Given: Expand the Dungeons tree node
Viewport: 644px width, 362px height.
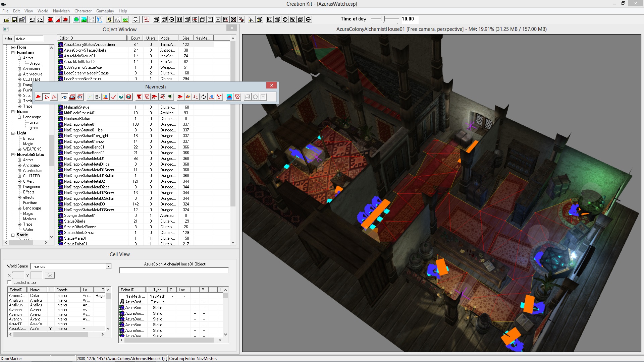Looking at the screenshot, I should click(x=19, y=187).
